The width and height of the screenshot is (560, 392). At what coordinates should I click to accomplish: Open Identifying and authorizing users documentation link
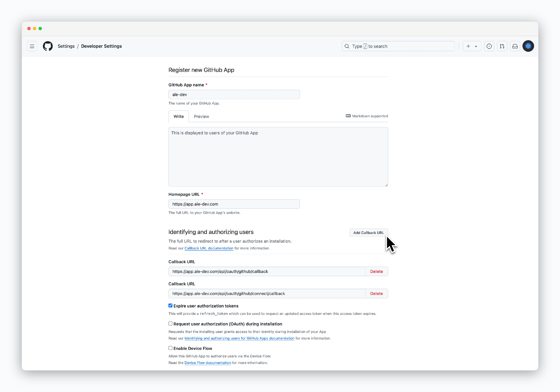pyautogui.click(x=239, y=338)
